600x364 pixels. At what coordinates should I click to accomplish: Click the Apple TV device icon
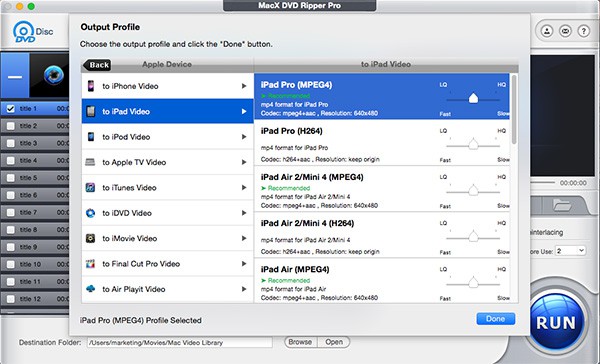[x=90, y=162]
